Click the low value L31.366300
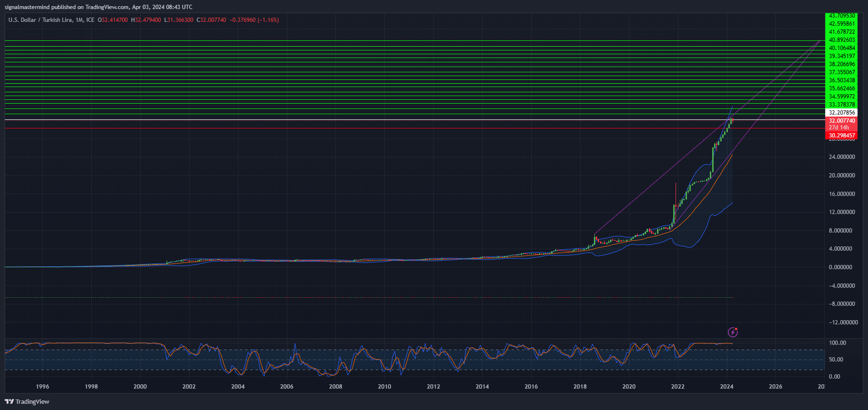 click(179, 20)
